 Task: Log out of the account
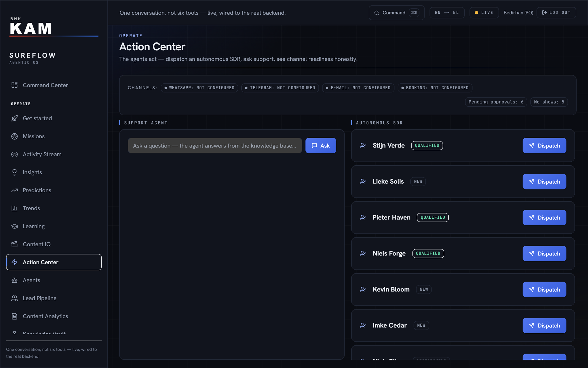coord(556,13)
